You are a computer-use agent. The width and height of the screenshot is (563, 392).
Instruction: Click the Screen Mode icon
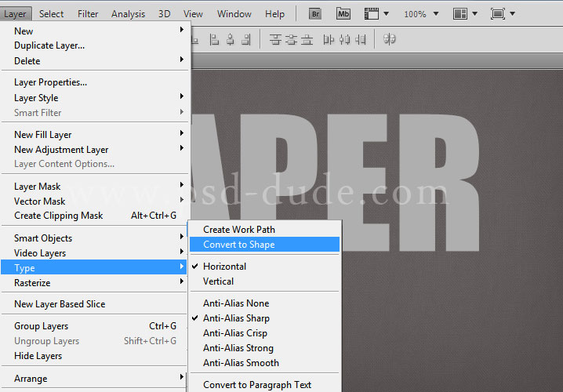tap(498, 14)
